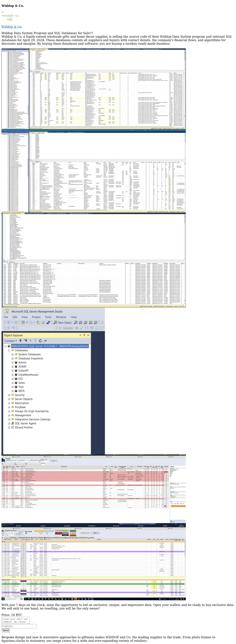Open the Widdop & Co. link
The width and height of the screenshot is (236, 644).
tap(12, 27)
